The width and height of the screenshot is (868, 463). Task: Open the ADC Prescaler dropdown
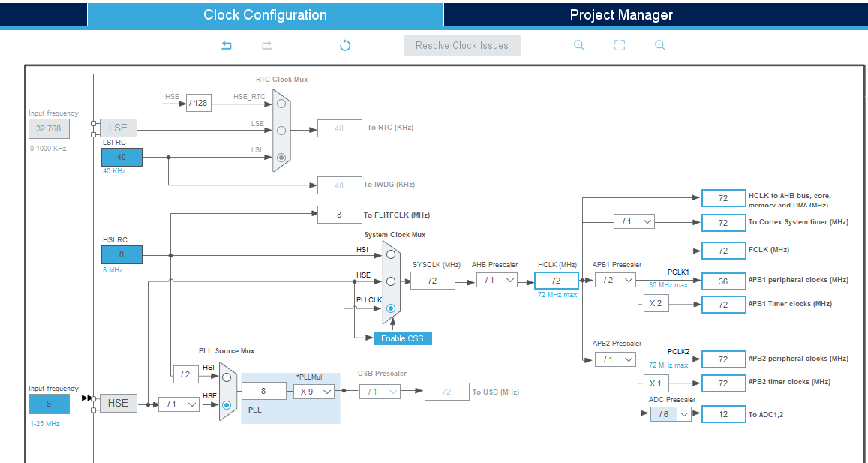click(x=671, y=414)
